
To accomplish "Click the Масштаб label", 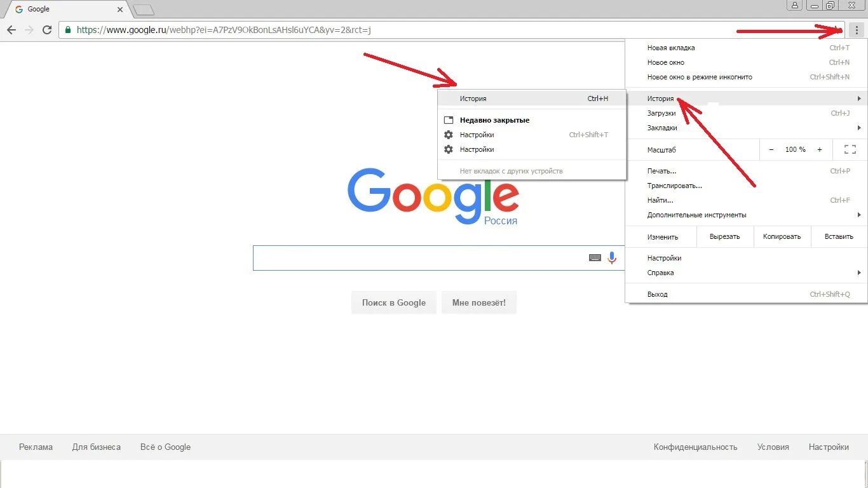I will 661,150.
